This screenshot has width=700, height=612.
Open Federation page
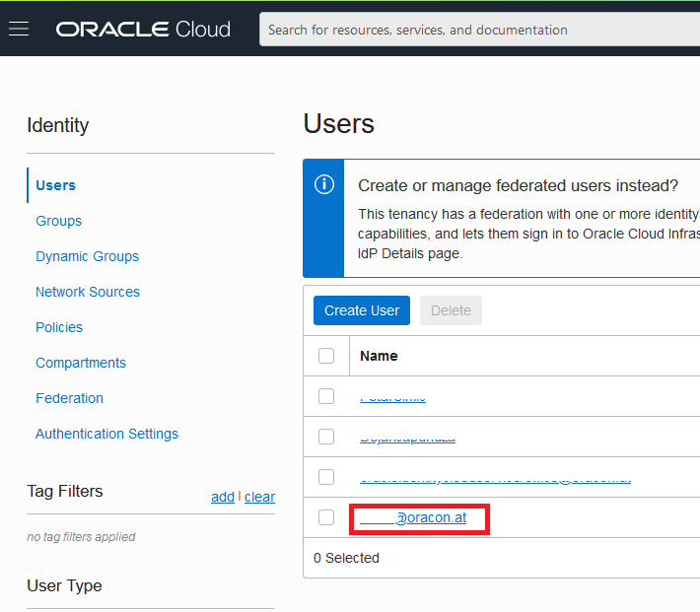pos(69,398)
